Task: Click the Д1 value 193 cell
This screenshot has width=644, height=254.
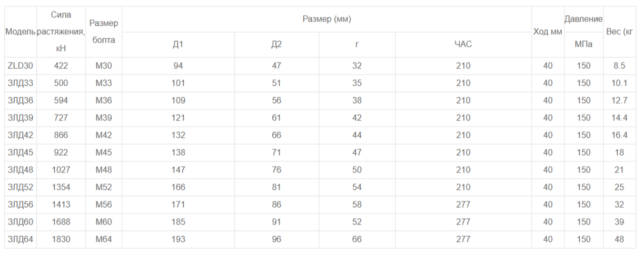Action: (x=178, y=239)
